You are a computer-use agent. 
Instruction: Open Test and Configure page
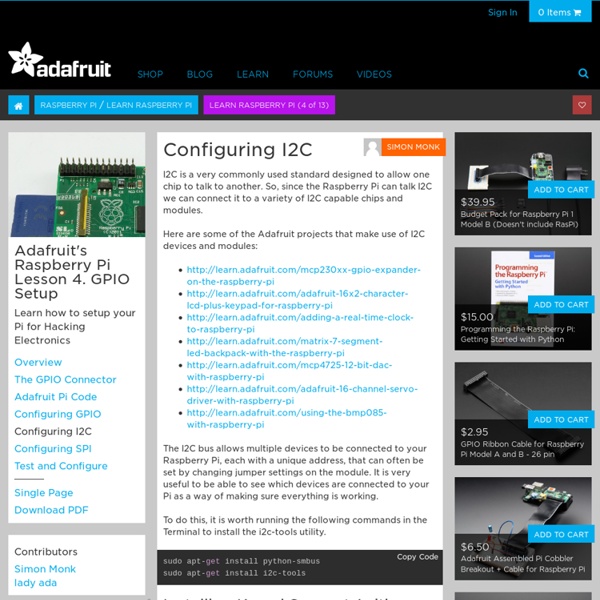[x=61, y=466]
